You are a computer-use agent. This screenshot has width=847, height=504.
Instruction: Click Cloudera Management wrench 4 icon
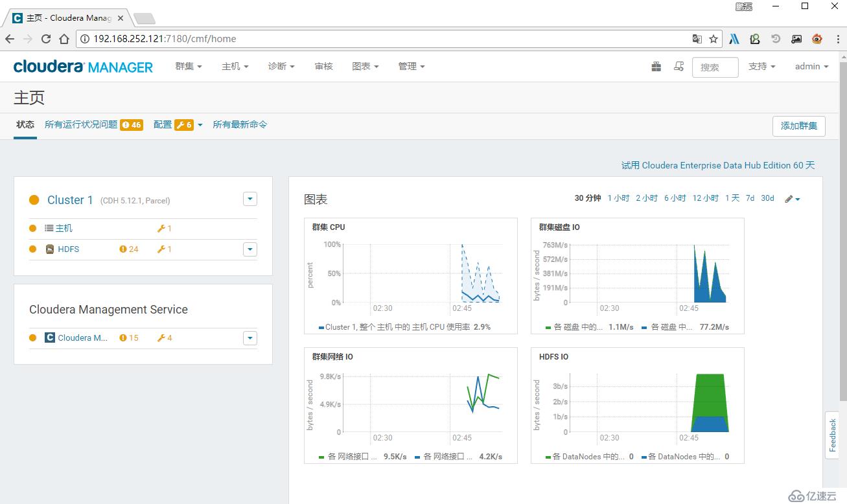pyautogui.click(x=161, y=338)
